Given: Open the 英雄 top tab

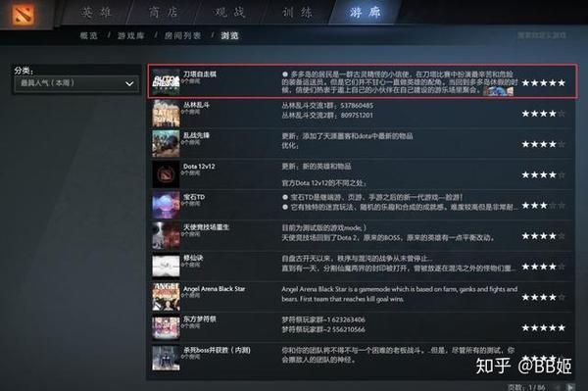Looking at the screenshot, I should tap(96, 13).
